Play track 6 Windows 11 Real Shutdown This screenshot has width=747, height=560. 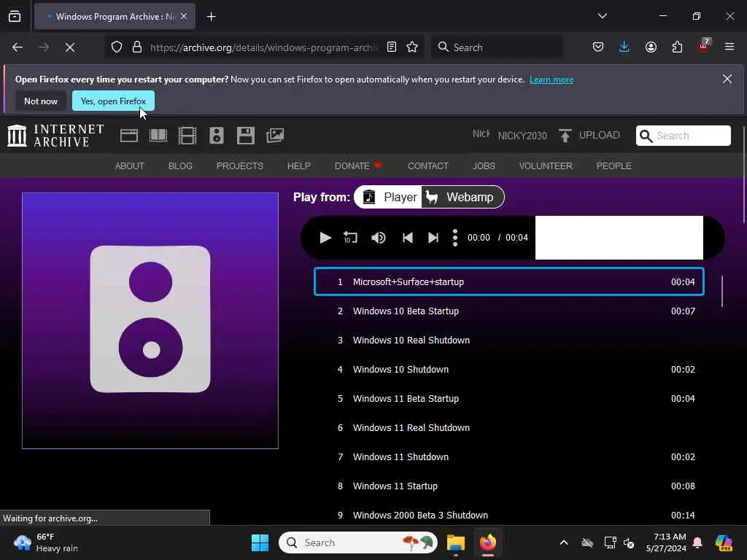click(508, 427)
